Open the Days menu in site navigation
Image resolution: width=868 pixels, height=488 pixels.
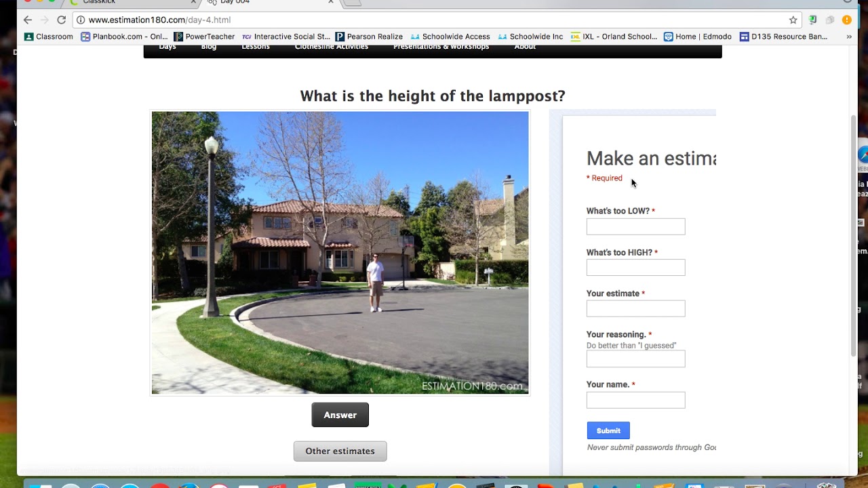(x=167, y=47)
